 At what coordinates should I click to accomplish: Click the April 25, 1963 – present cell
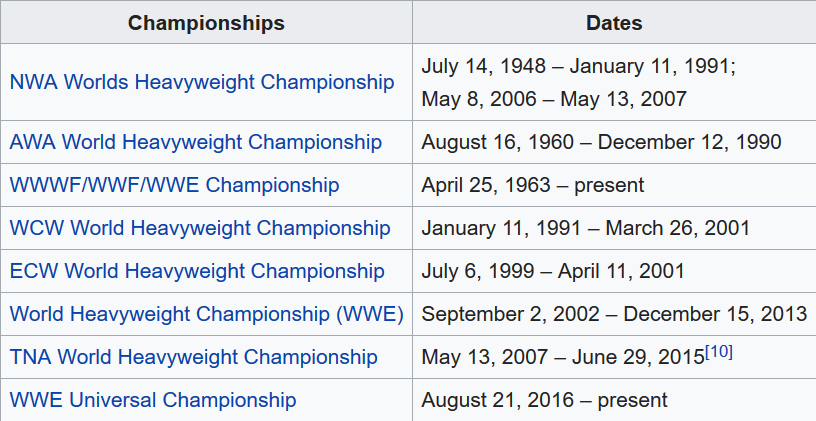[532, 185]
